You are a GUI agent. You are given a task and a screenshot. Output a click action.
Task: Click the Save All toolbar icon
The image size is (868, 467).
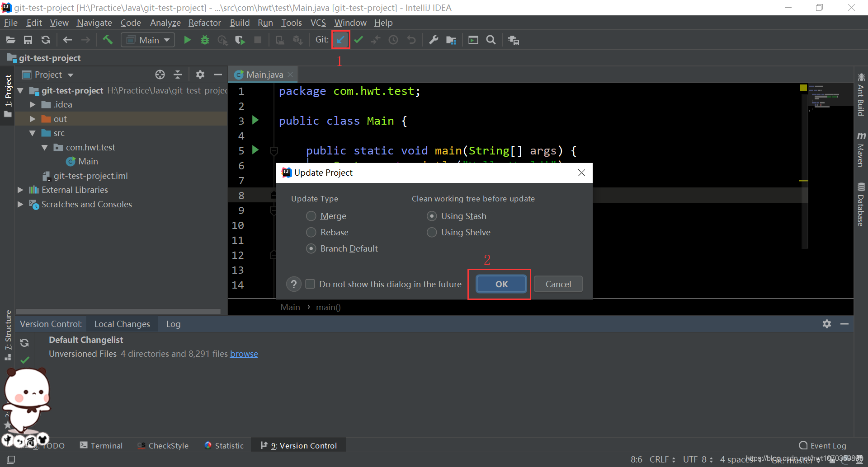coord(28,40)
